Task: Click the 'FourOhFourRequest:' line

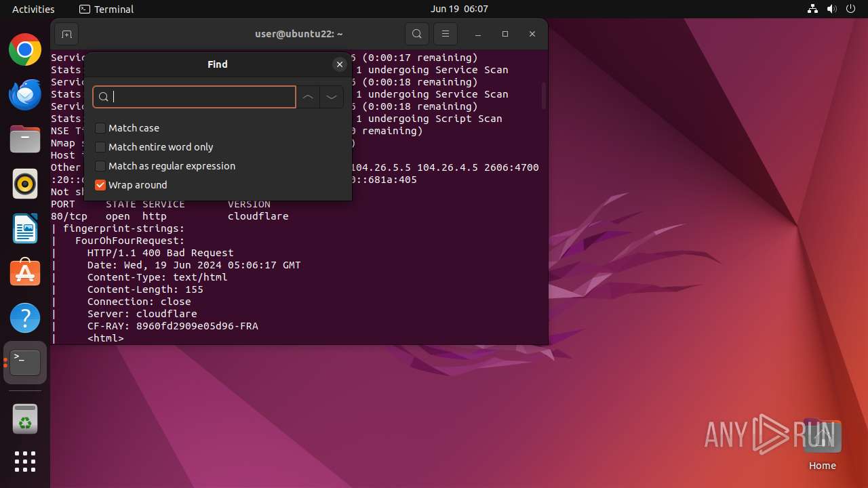Action: (x=130, y=241)
